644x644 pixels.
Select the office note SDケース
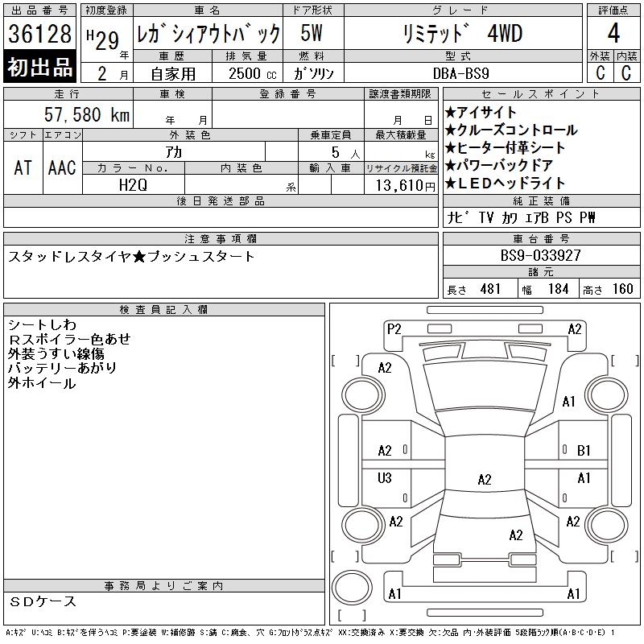point(43,601)
